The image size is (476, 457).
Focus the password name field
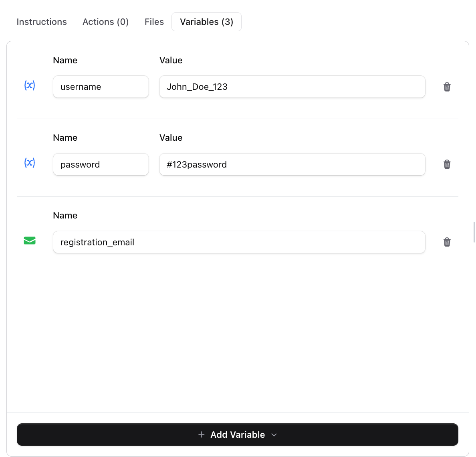click(101, 164)
